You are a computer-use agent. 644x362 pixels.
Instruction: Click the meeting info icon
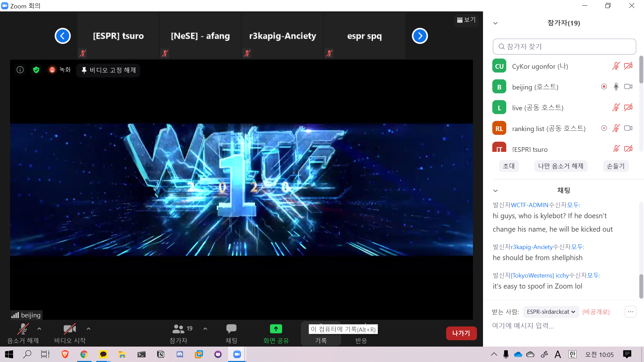coord(20,70)
